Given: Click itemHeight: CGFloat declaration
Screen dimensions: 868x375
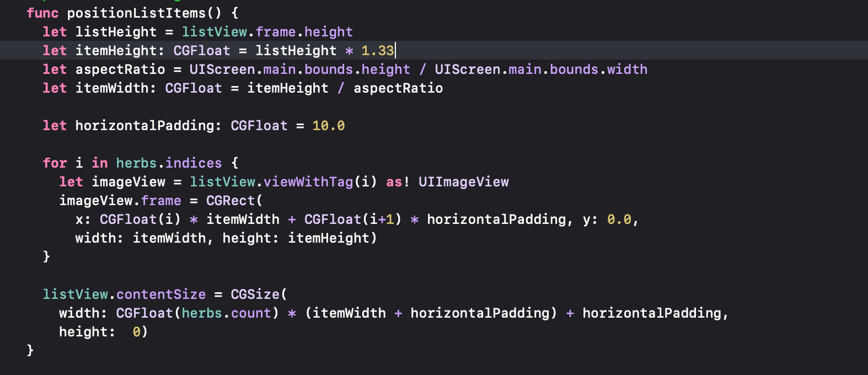Looking at the screenshot, I should [153, 51].
